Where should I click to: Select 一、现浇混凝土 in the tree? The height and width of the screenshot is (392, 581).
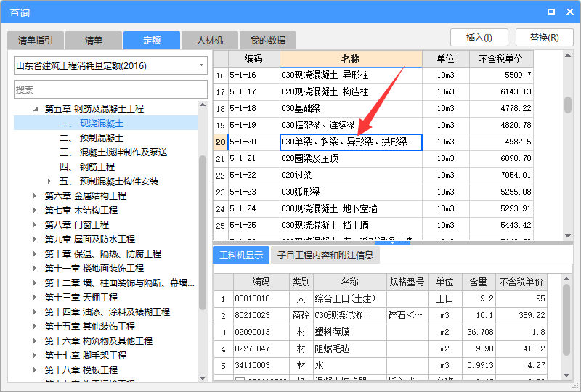(x=92, y=123)
